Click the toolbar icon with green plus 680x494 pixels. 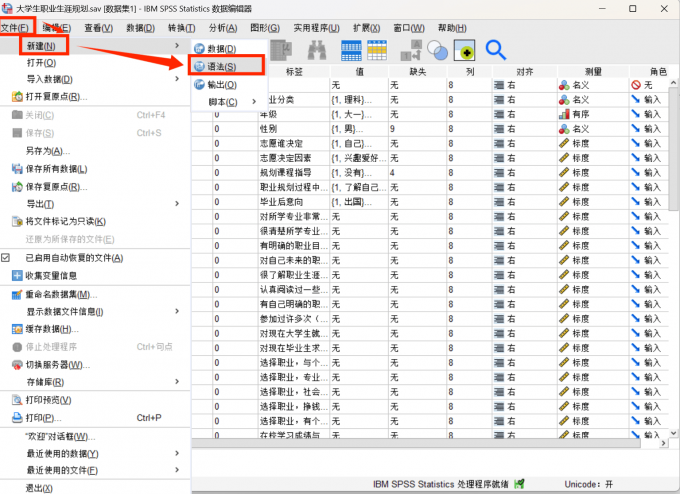tap(463, 49)
